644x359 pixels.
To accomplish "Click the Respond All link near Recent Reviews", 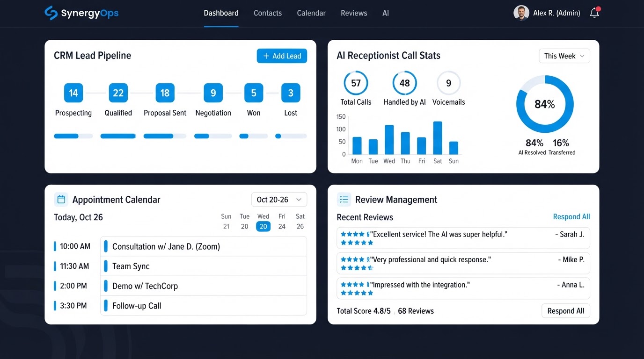I will [571, 217].
